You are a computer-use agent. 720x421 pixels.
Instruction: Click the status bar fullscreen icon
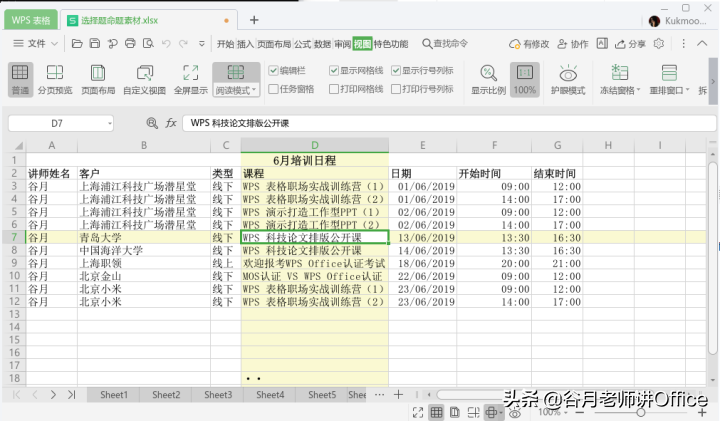click(418, 412)
